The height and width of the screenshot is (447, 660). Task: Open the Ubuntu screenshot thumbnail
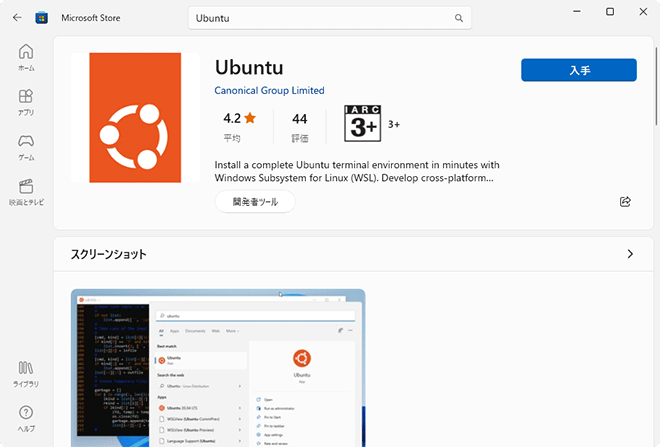218,368
